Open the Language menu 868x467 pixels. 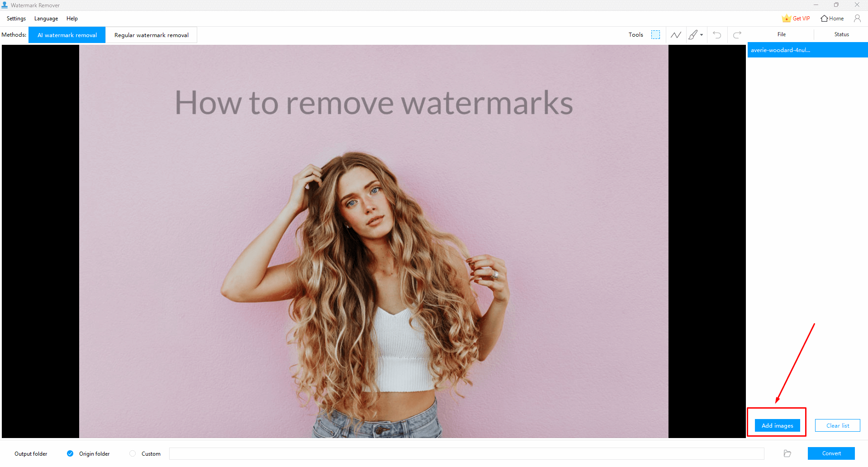pyautogui.click(x=46, y=19)
